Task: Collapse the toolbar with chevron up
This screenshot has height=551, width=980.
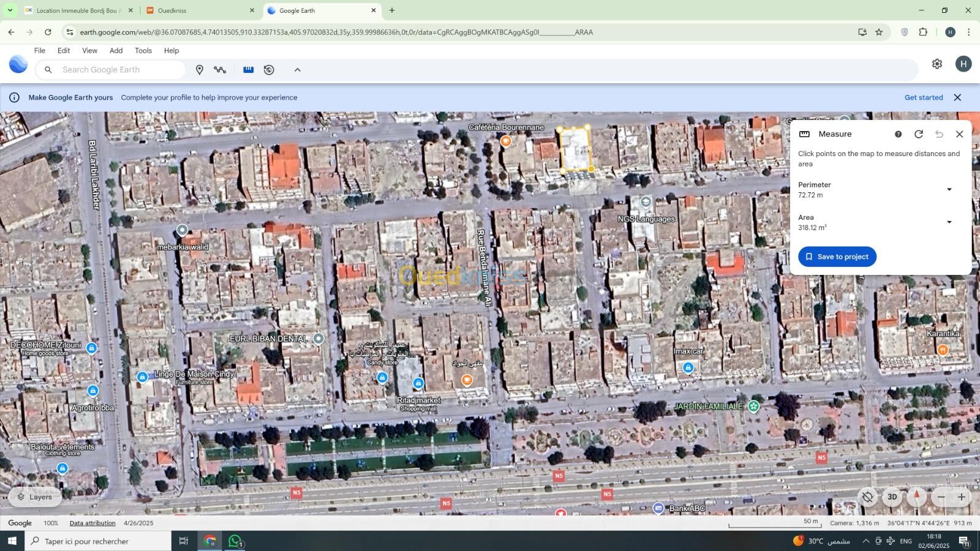Action: [298, 70]
